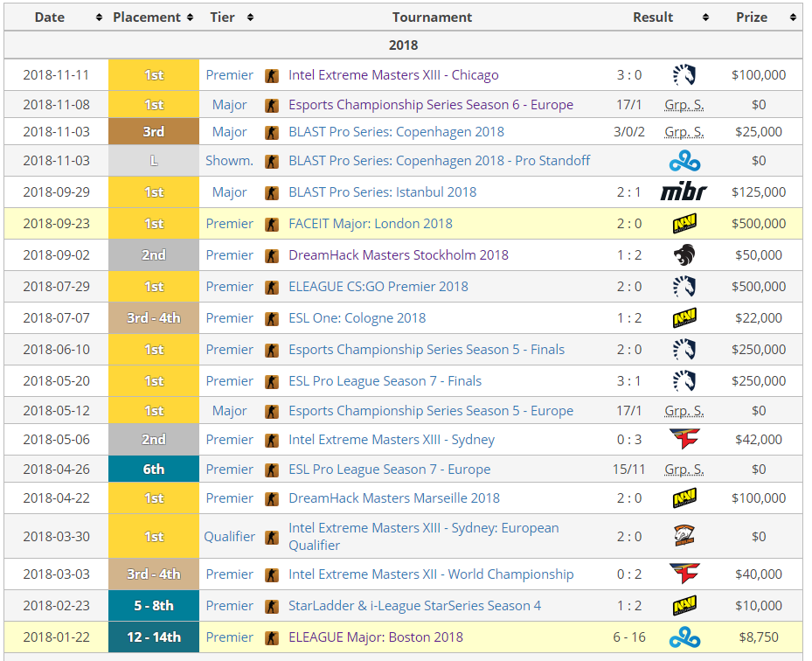Click Na'Vi logo in DreamHack Marseille row
This screenshot has height=661, width=812.
coord(684,498)
